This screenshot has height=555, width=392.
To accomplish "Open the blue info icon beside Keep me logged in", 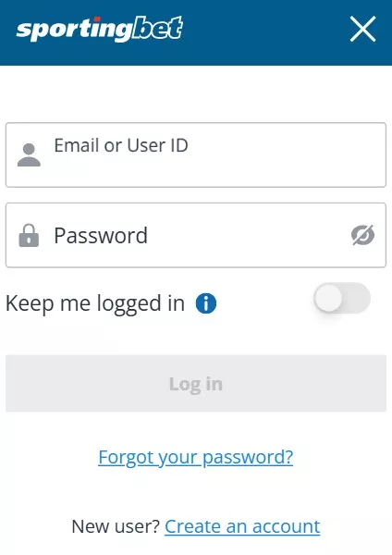I will (206, 303).
